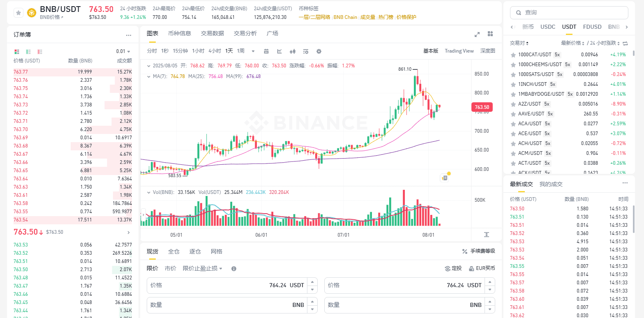Select the 4小时 chart interval
The width and height of the screenshot is (644, 318).
coord(215,51)
